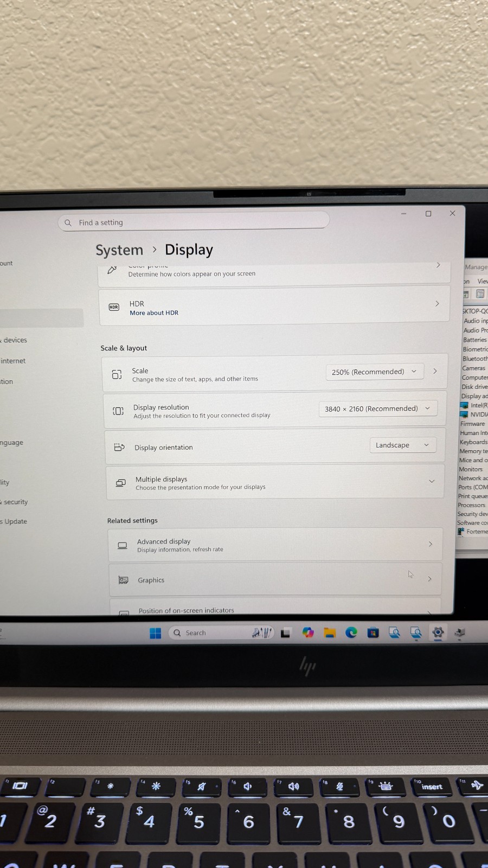This screenshot has height=868, width=488.
Task: Click the Graphics card icon
Action: click(124, 580)
